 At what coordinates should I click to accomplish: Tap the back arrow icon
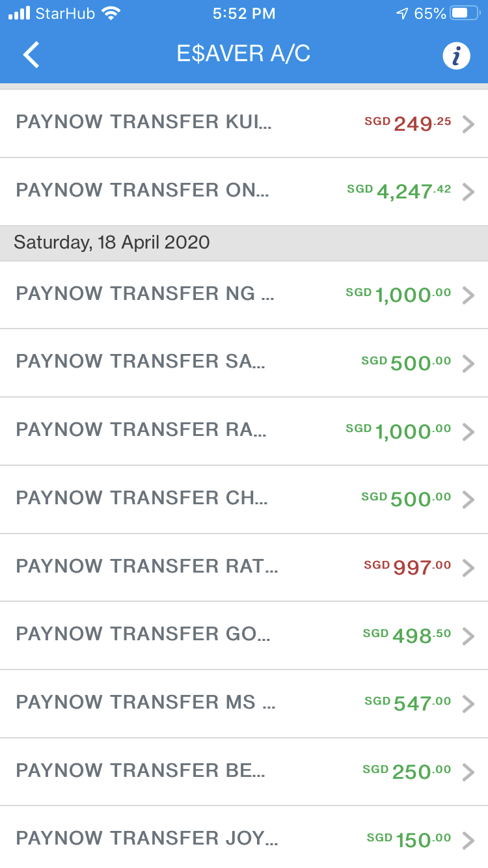pyautogui.click(x=31, y=55)
